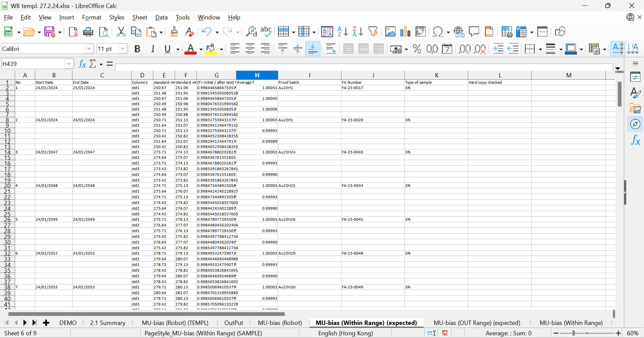
Task: Add a new sheet with plus button
Action: click(46, 323)
